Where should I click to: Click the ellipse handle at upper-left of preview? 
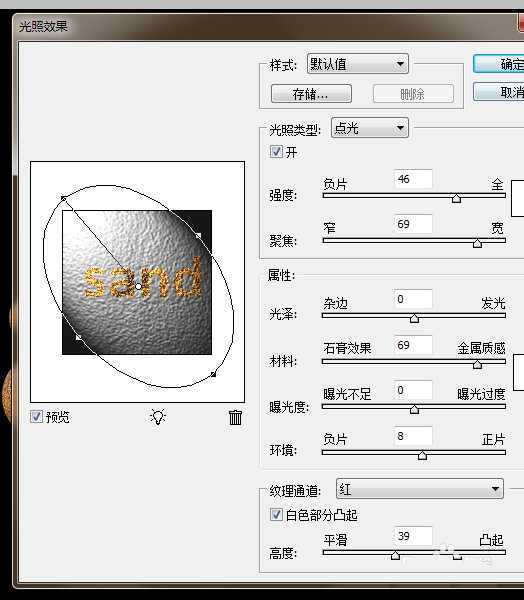point(64,198)
